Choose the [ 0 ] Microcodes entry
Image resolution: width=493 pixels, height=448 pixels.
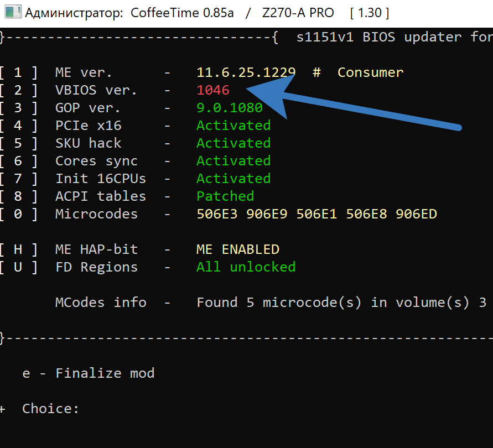(96, 214)
